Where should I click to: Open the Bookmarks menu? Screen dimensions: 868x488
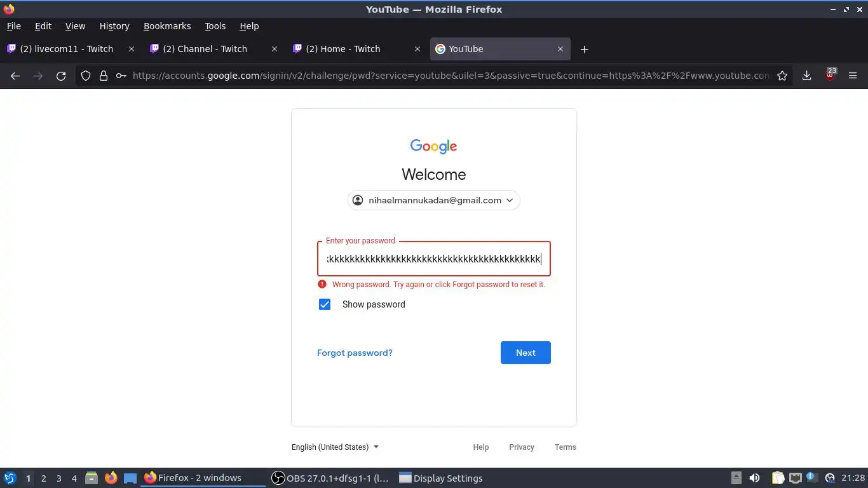pyautogui.click(x=167, y=26)
